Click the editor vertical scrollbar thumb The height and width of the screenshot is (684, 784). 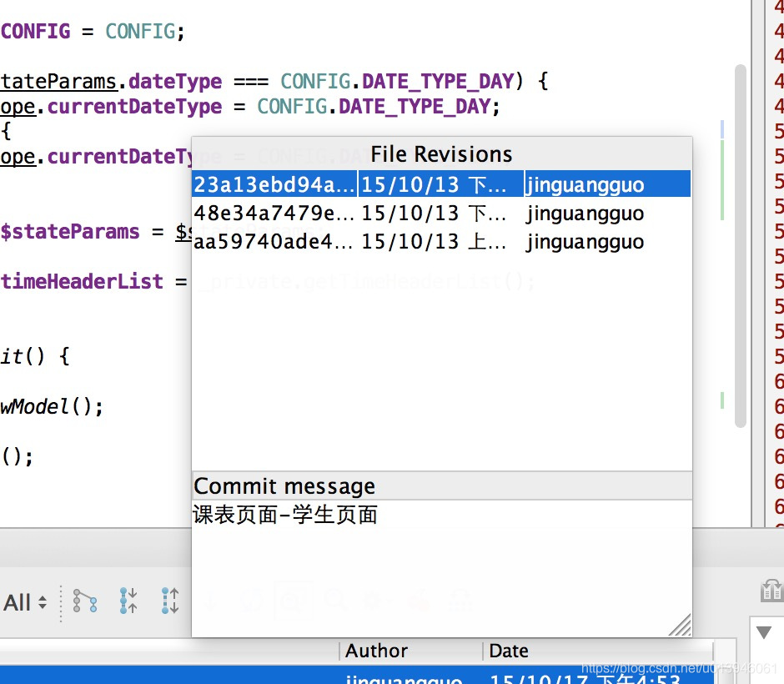(x=741, y=246)
